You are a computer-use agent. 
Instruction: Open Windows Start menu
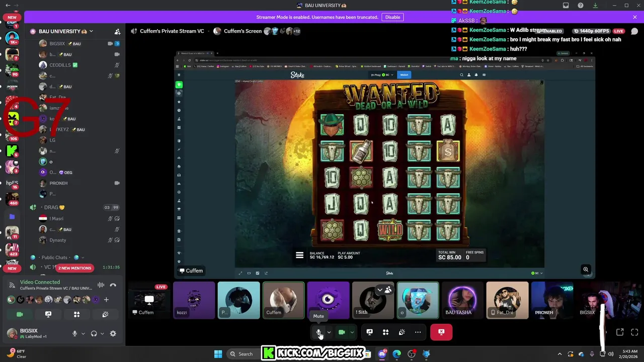218,354
